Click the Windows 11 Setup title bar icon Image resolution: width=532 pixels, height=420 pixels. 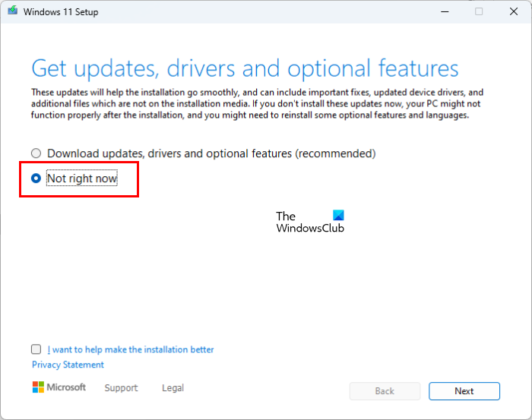click(13, 11)
